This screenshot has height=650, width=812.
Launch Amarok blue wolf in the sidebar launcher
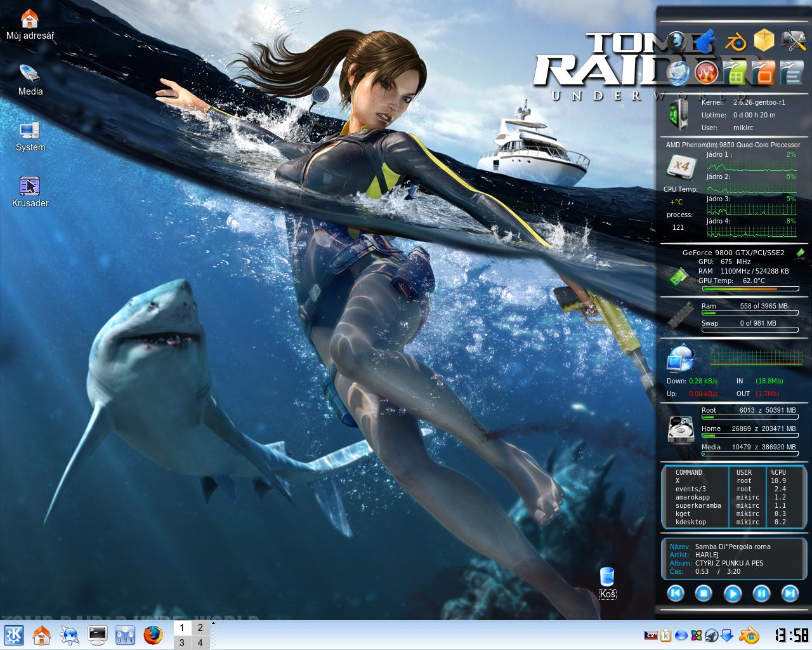[706, 41]
